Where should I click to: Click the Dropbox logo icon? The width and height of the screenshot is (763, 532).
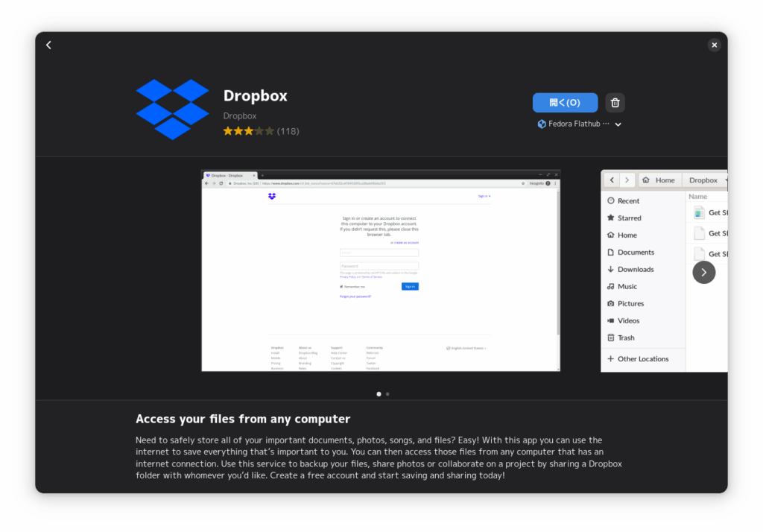pos(172,109)
